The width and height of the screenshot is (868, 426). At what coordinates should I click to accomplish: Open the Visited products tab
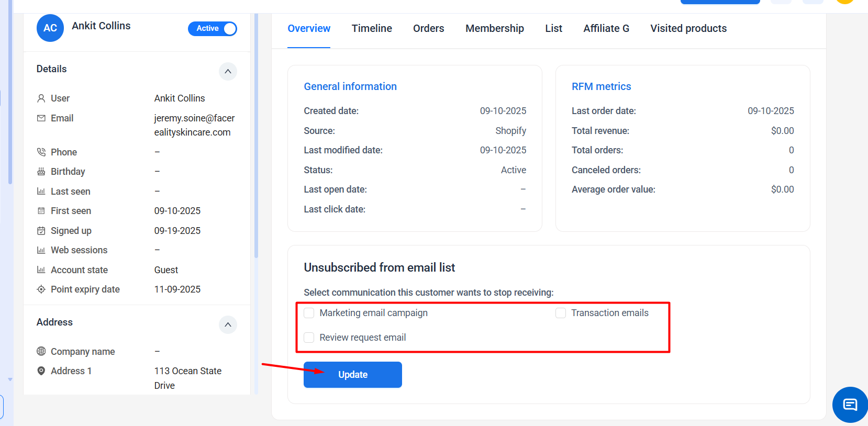coord(688,28)
